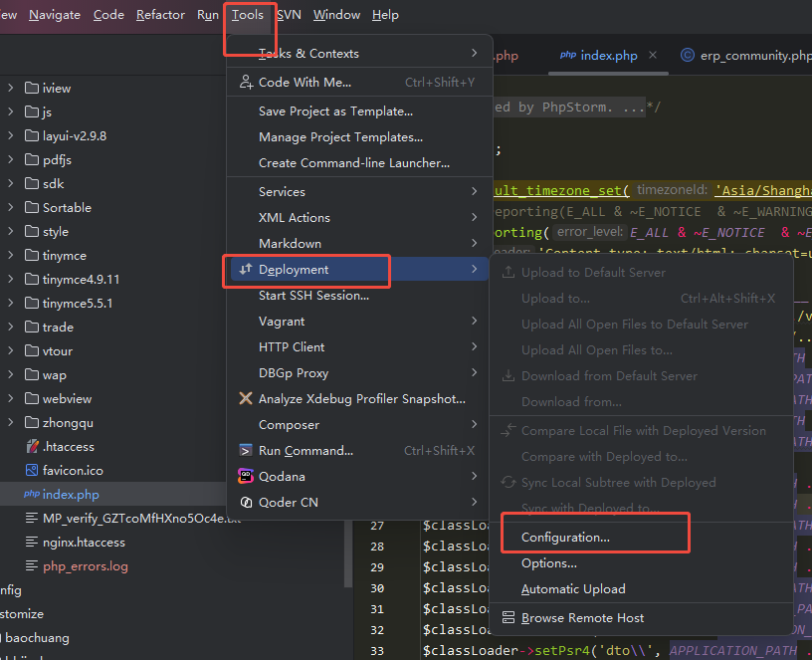The width and height of the screenshot is (812, 660).
Task: Open the XML Actions submenu
Action: (x=359, y=217)
